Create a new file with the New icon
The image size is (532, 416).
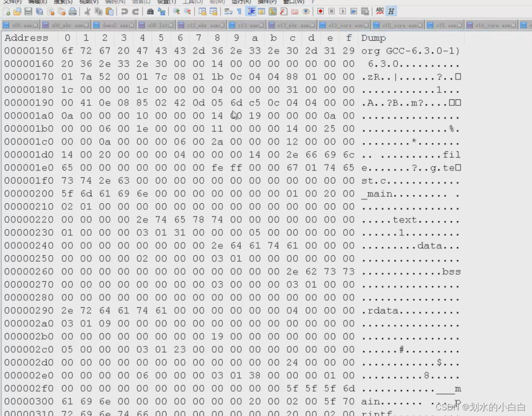click(7, 11)
